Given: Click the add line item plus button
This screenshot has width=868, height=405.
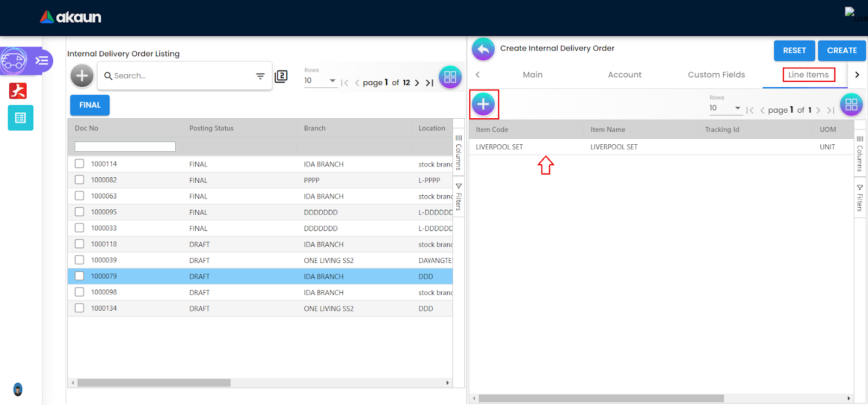Looking at the screenshot, I should pos(483,104).
